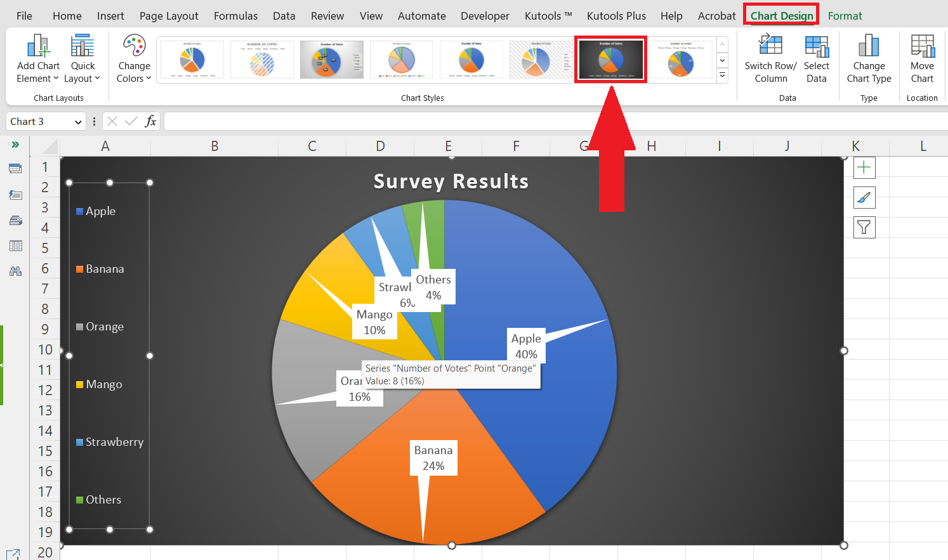Click the Insert Function fx icon
This screenshot has width=948, height=560.
[150, 121]
